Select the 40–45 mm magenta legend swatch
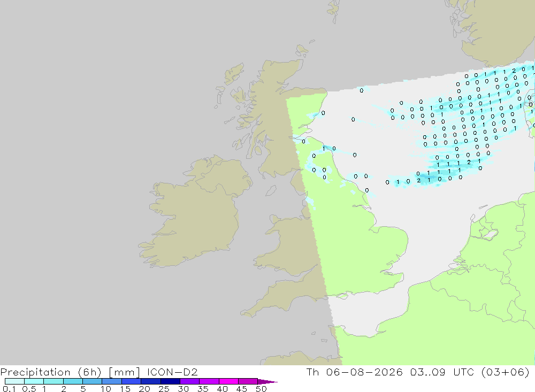The width and height of the screenshot is (535, 392). coord(228,381)
